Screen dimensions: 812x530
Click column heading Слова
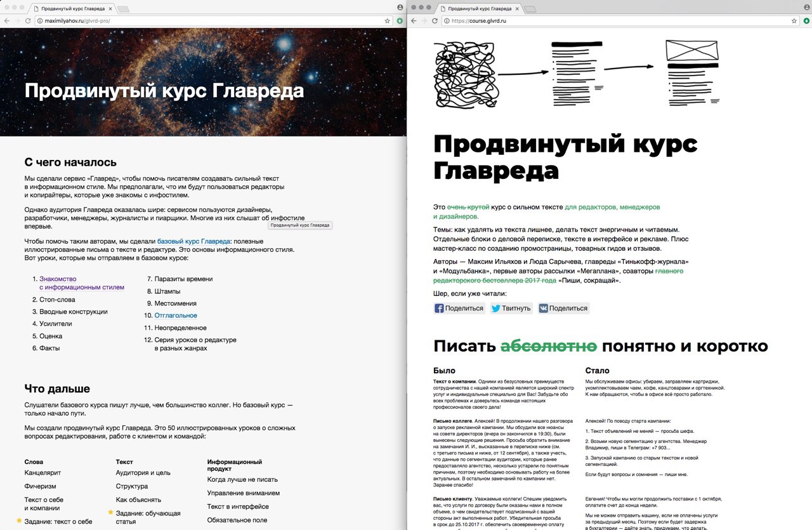(34, 462)
